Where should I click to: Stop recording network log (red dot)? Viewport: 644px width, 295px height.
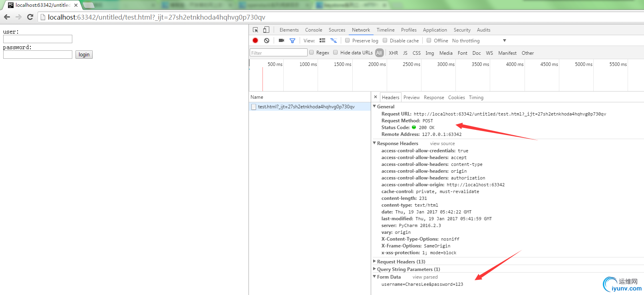(255, 40)
